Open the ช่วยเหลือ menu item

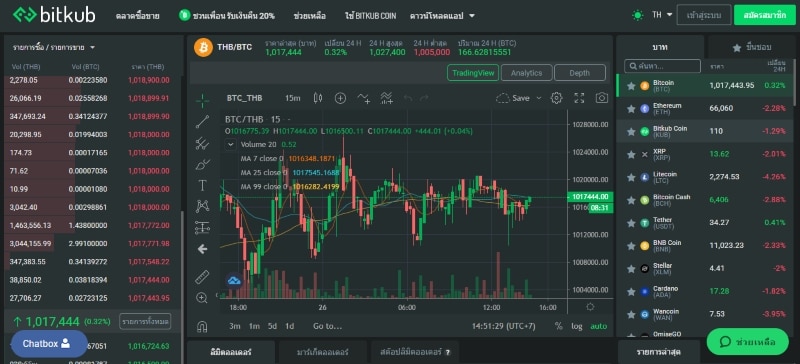(x=310, y=16)
